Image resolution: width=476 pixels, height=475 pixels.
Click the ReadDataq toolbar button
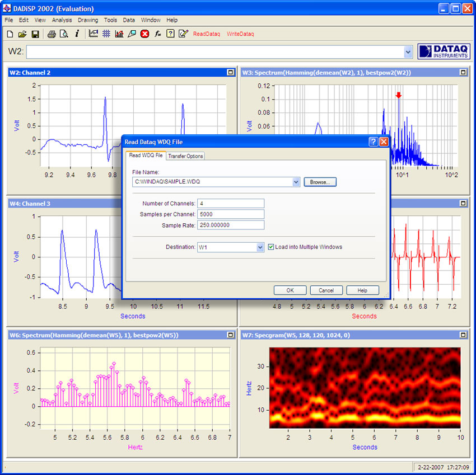207,34
